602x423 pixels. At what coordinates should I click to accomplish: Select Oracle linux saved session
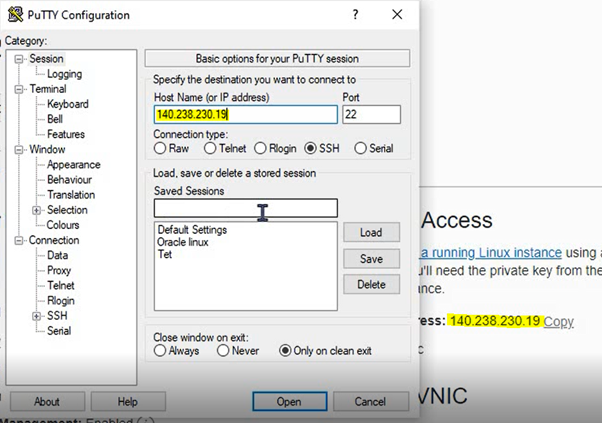tap(183, 242)
